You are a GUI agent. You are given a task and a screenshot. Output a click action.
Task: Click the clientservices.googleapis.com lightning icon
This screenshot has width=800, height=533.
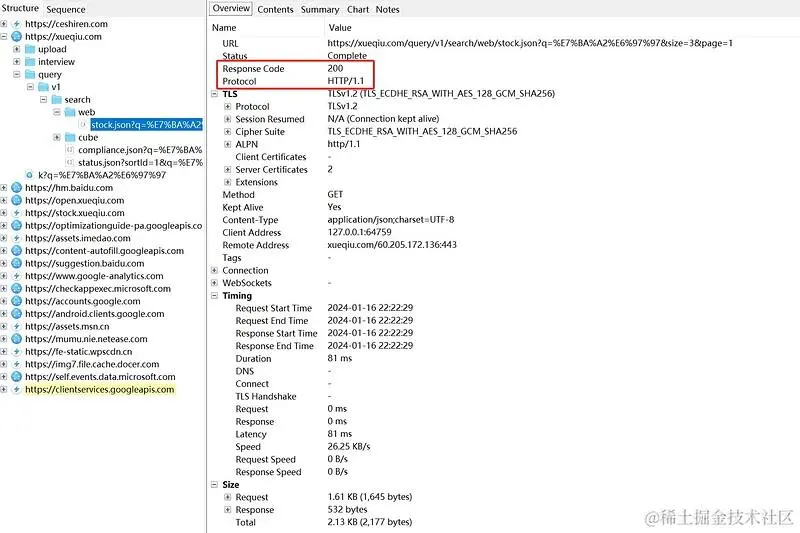tap(16, 389)
